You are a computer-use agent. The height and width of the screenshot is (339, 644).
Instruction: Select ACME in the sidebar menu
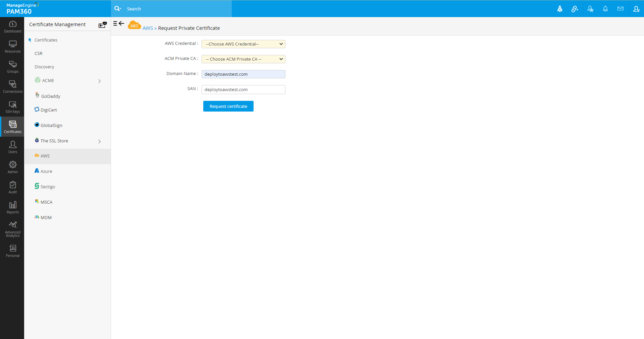48,80
